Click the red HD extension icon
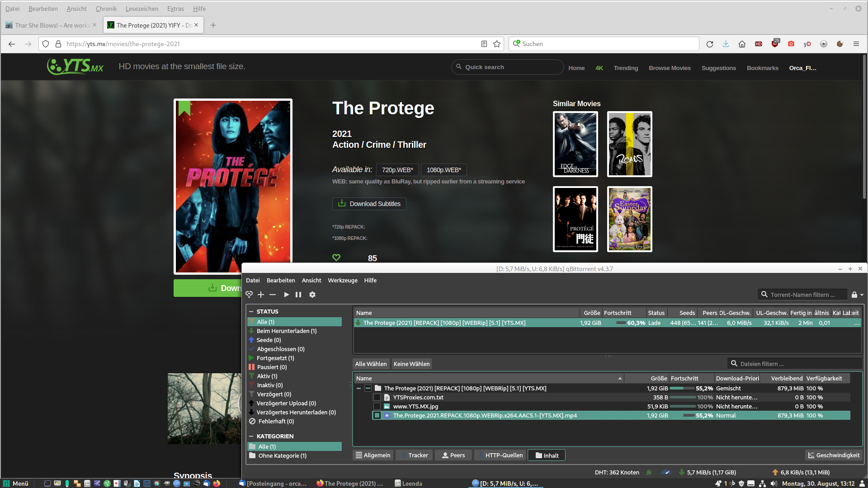 click(x=759, y=44)
